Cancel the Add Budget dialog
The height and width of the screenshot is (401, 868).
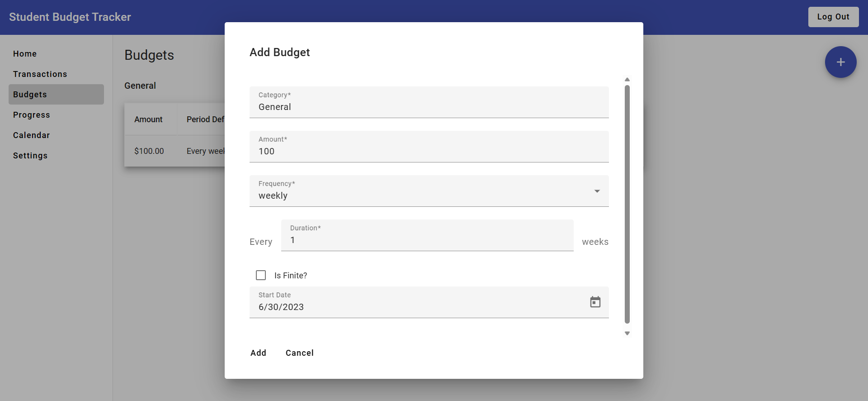click(299, 353)
